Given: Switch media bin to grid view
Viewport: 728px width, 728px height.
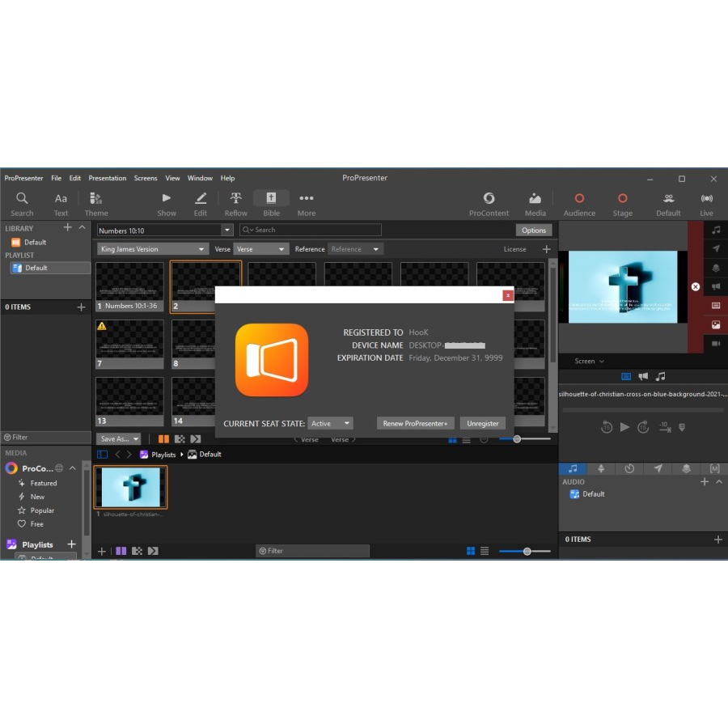Looking at the screenshot, I should (470, 551).
